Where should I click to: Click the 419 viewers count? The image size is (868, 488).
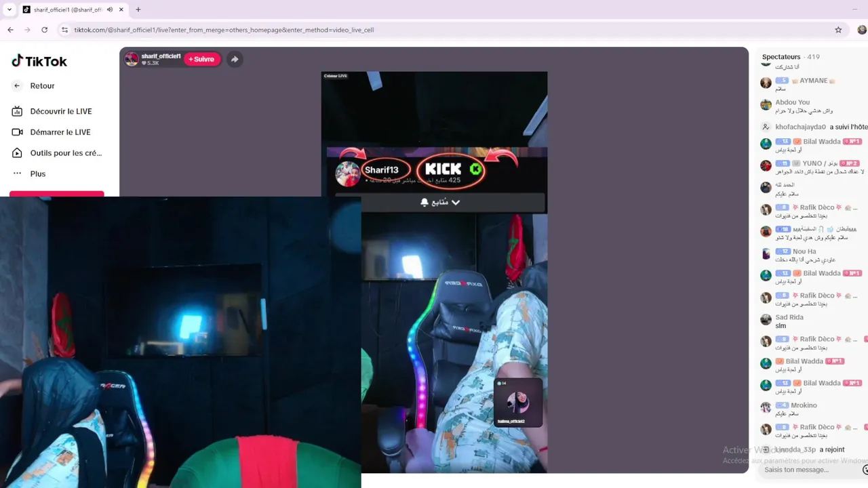click(x=813, y=57)
